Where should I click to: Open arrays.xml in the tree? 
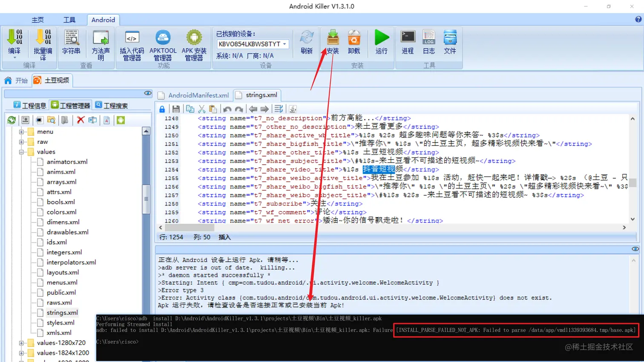(x=61, y=182)
